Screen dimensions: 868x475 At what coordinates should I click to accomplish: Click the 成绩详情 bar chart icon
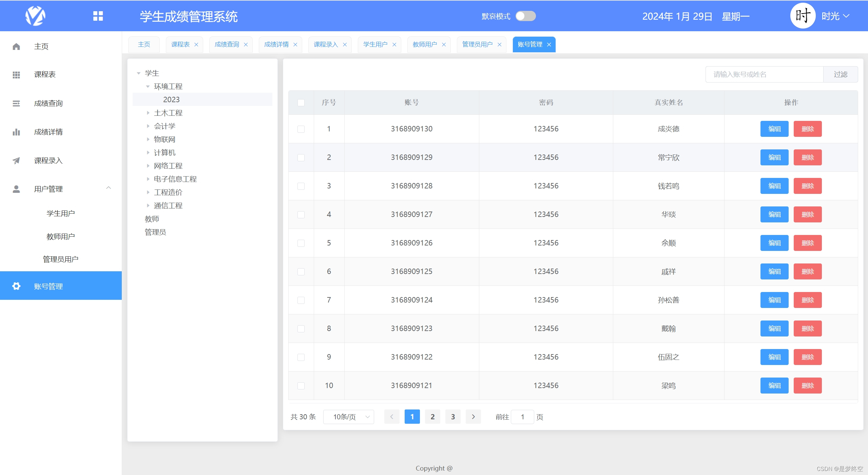click(16, 132)
